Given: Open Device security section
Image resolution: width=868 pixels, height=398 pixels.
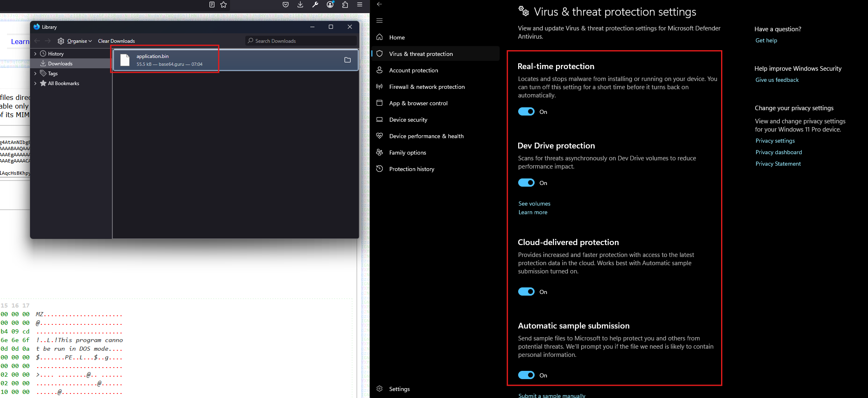Looking at the screenshot, I should point(435,120).
